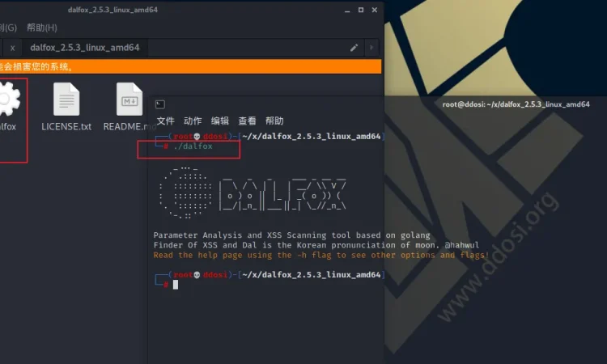The height and width of the screenshot is (364, 607).
Task: Close the file manager tab with x
Action: tap(13, 48)
